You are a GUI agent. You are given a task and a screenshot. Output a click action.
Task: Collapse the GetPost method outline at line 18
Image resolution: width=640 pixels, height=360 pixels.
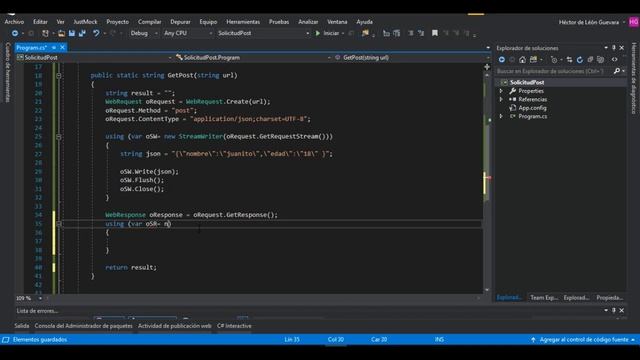pos(59,76)
